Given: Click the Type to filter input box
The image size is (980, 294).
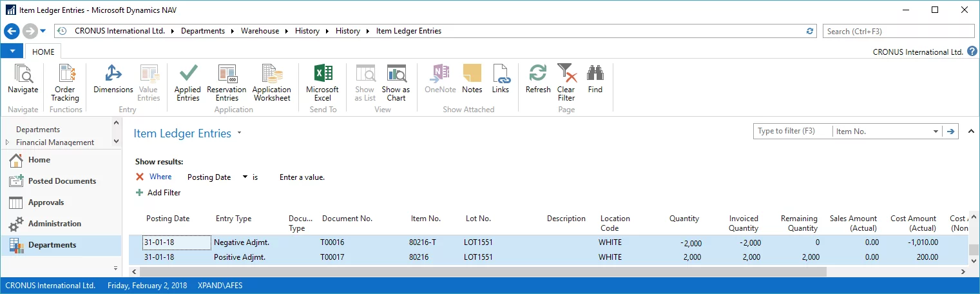Looking at the screenshot, I should (x=792, y=132).
